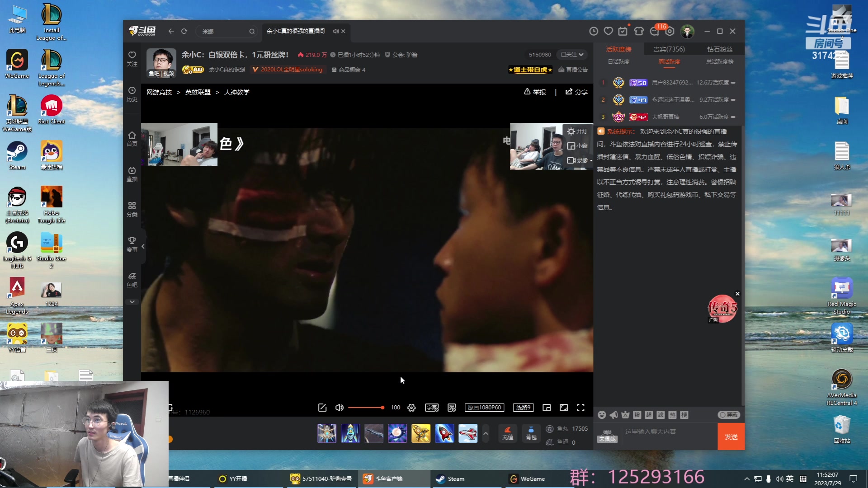
Task: Select 日活跃度 ranking tab
Action: 618,62
